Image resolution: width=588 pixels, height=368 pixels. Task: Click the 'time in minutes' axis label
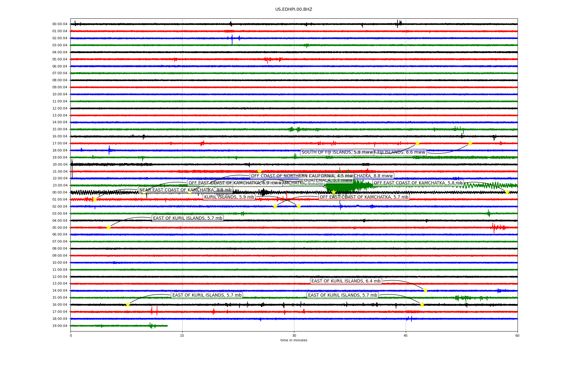coord(294,340)
